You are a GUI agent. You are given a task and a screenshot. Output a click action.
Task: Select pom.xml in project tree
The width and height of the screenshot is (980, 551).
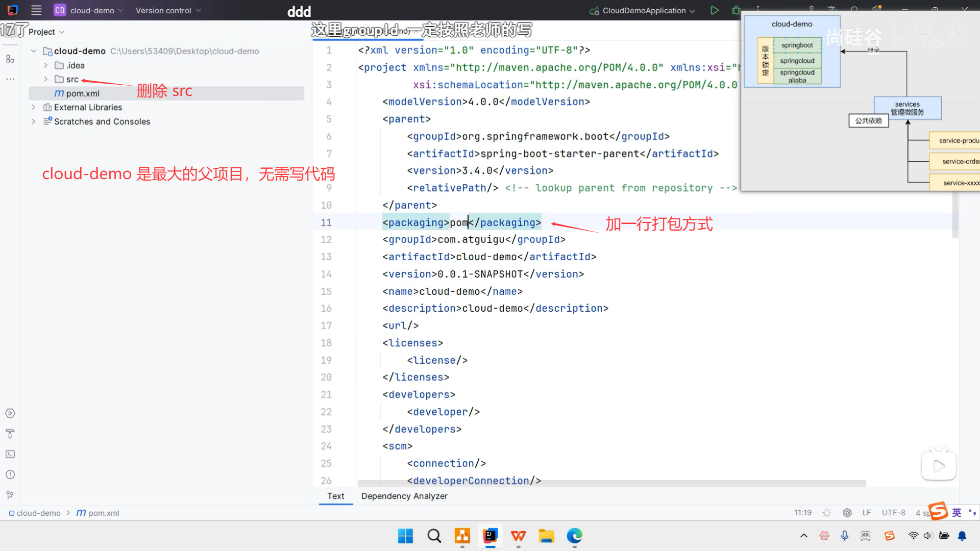click(x=82, y=93)
